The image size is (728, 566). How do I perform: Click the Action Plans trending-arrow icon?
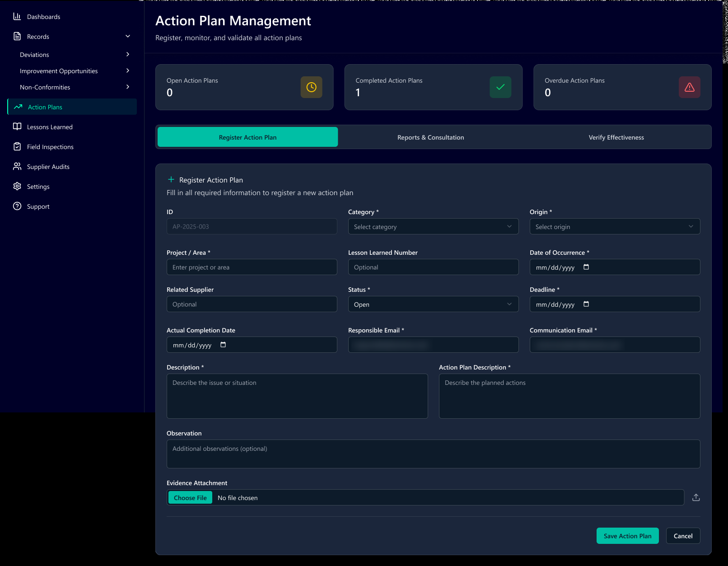(x=18, y=107)
